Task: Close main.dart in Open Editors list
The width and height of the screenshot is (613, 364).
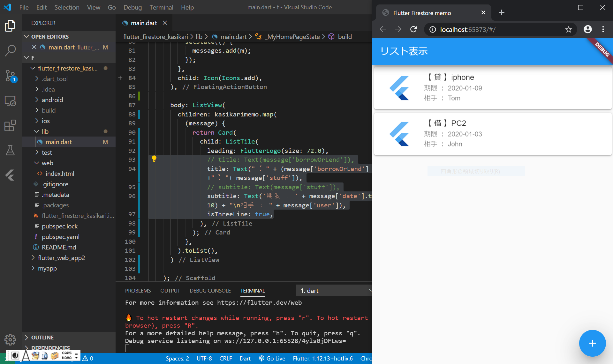Action: (x=34, y=47)
